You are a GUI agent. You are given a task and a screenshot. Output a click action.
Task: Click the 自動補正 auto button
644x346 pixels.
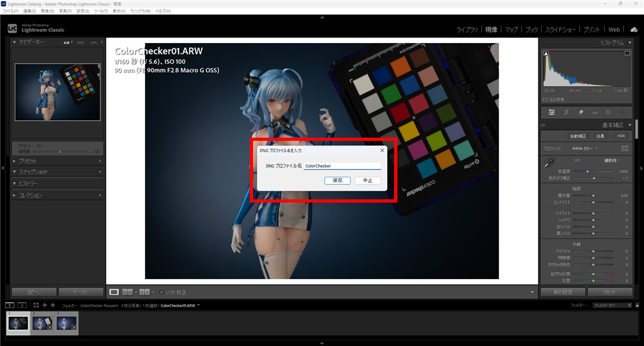[578, 136]
